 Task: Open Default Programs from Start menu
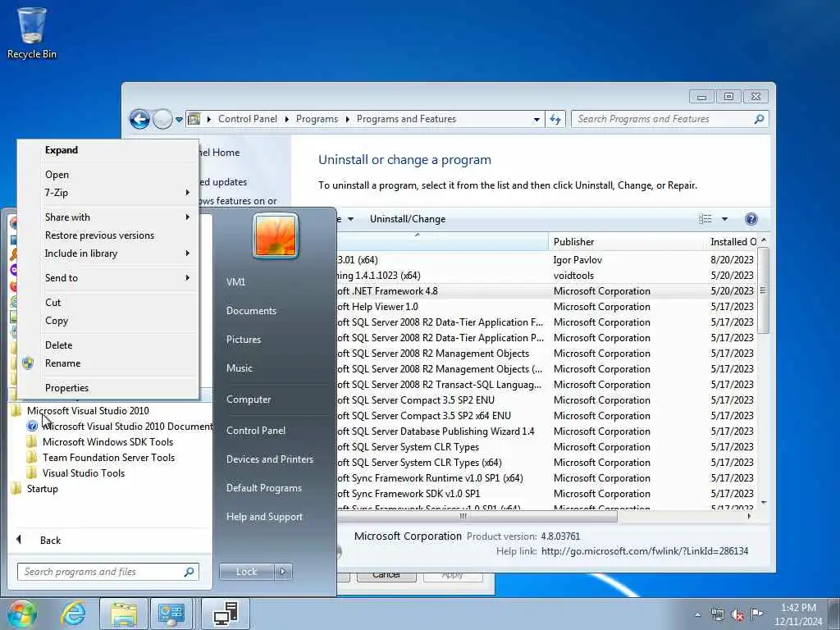(x=263, y=488)
